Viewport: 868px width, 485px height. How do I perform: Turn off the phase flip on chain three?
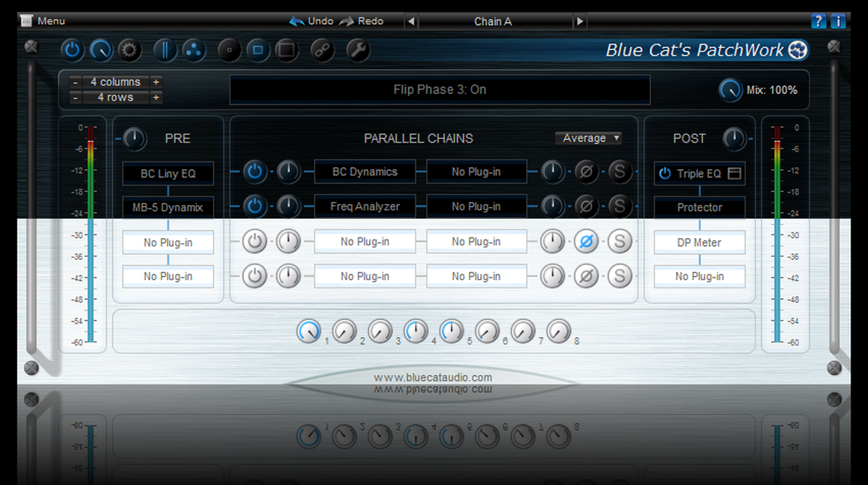point(587,242)
